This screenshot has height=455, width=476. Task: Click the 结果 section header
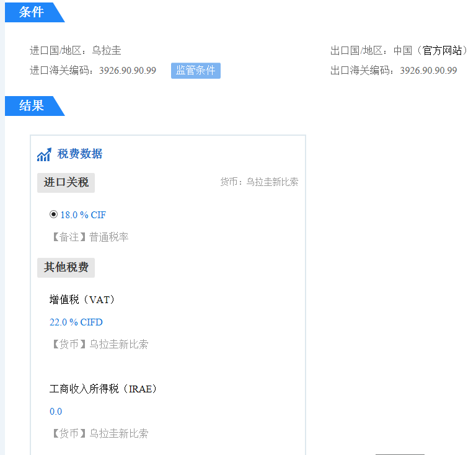pyautogui.click(x=32, y=106)
